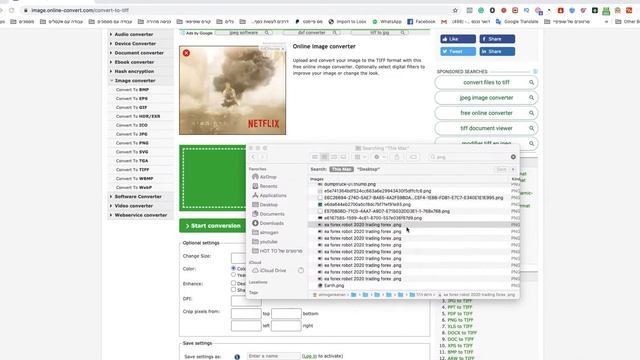Screen dimensions: 640x360
Task: Expand the Document converter section
Action: point(139,53)
